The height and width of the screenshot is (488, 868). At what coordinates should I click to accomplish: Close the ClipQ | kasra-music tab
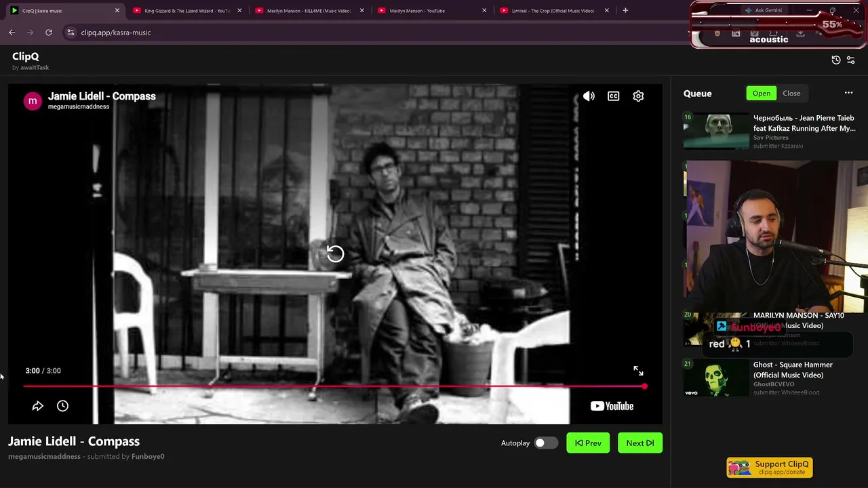[117, 11]
